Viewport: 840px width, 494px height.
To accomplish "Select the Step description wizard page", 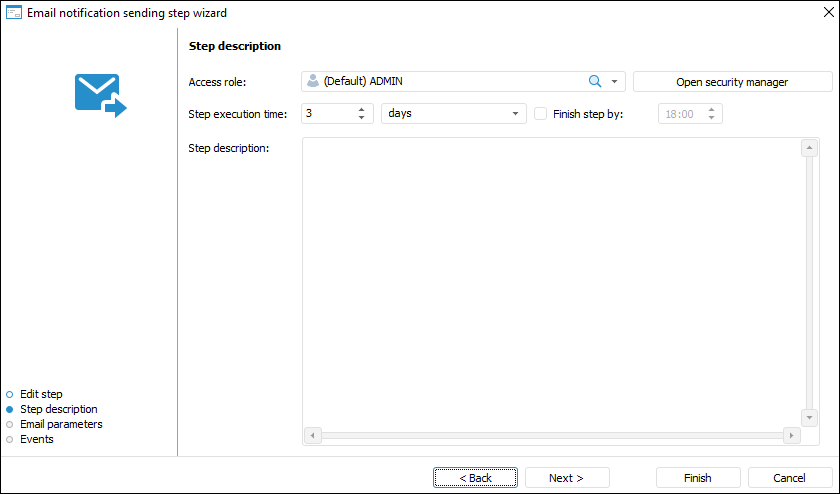I will click(x=59, y=409).
